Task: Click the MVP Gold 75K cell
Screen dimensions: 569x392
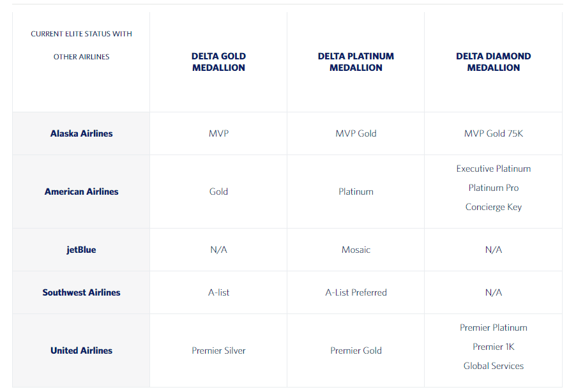Action: 493,133
